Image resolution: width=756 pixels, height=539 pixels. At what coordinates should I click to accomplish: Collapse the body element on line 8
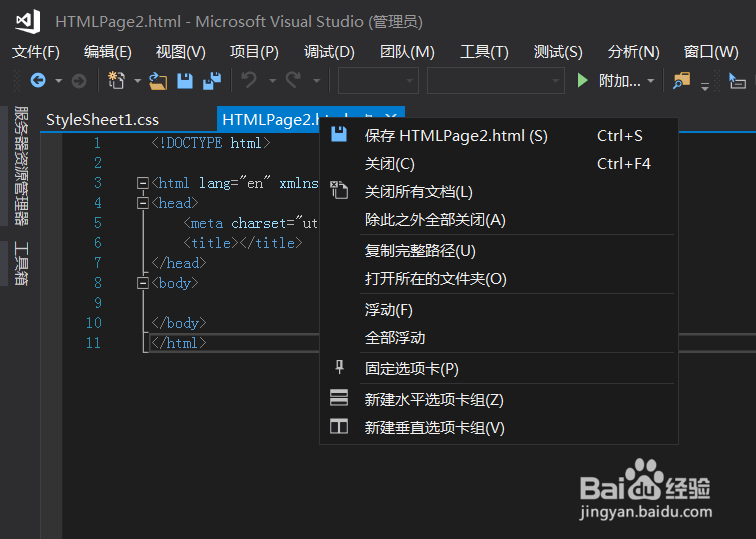coord(143,283)
